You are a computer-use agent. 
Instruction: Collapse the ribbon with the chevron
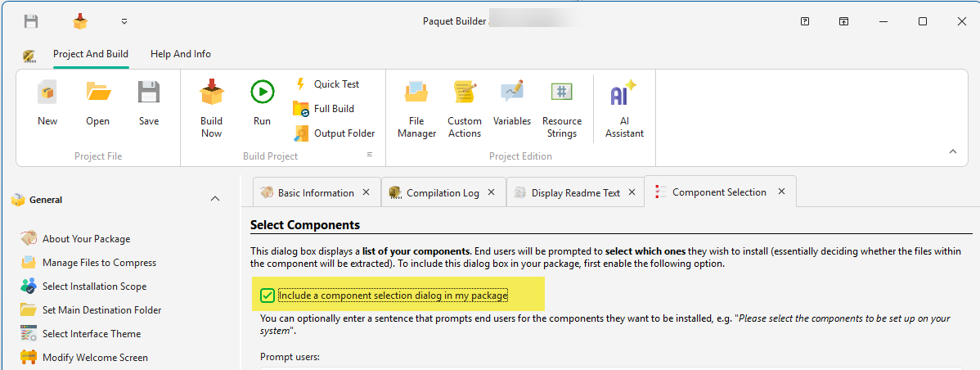(x=953, y=151)
